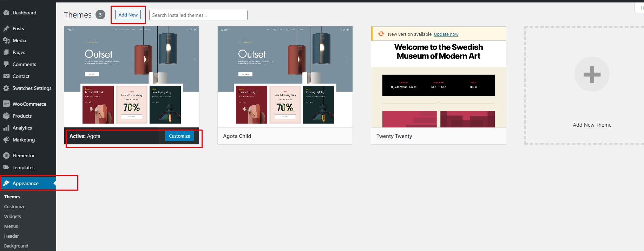
Task: Click the Appearance paintbrush icon
Action: tap(6, 183)
